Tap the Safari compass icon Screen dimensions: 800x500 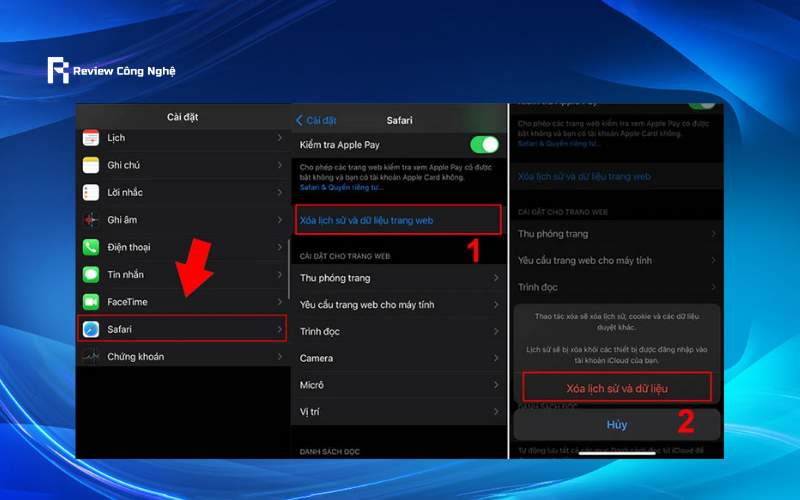91,329
